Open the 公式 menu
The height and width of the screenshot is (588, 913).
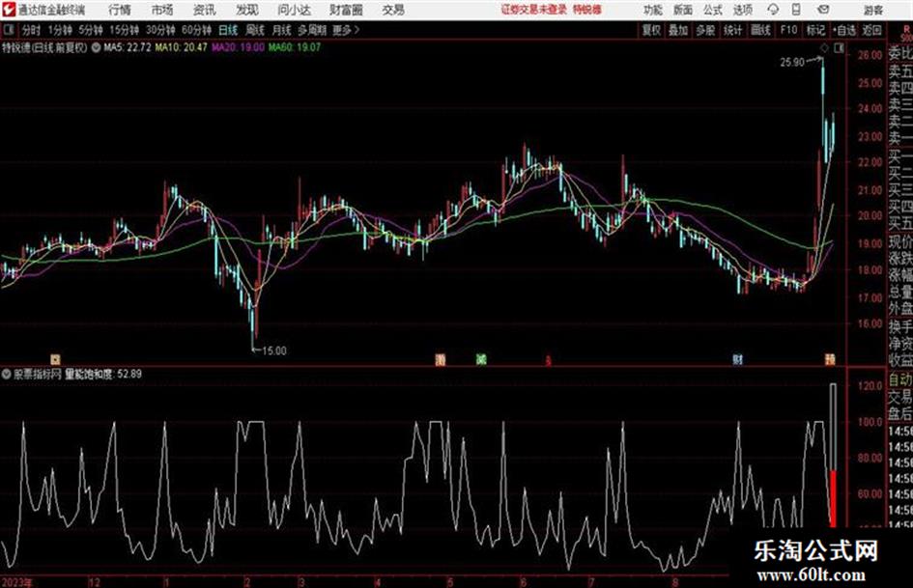click(712, 10)
